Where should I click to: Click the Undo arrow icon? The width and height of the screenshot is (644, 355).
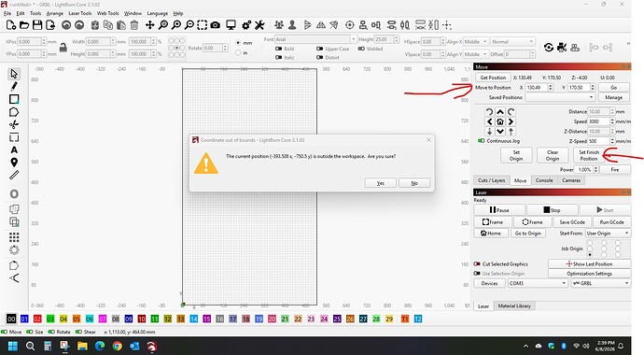click(66, 25)
